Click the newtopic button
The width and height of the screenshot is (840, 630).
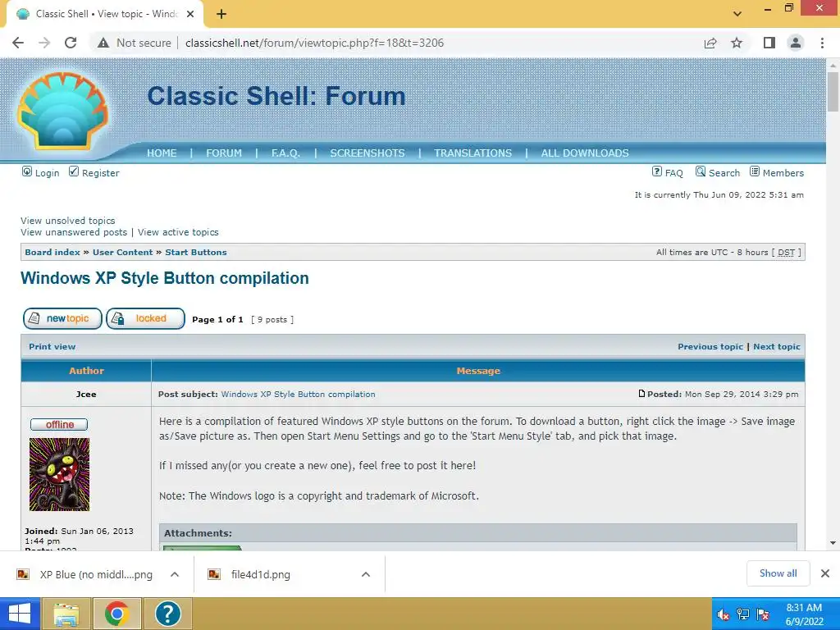tap(62, 319)
